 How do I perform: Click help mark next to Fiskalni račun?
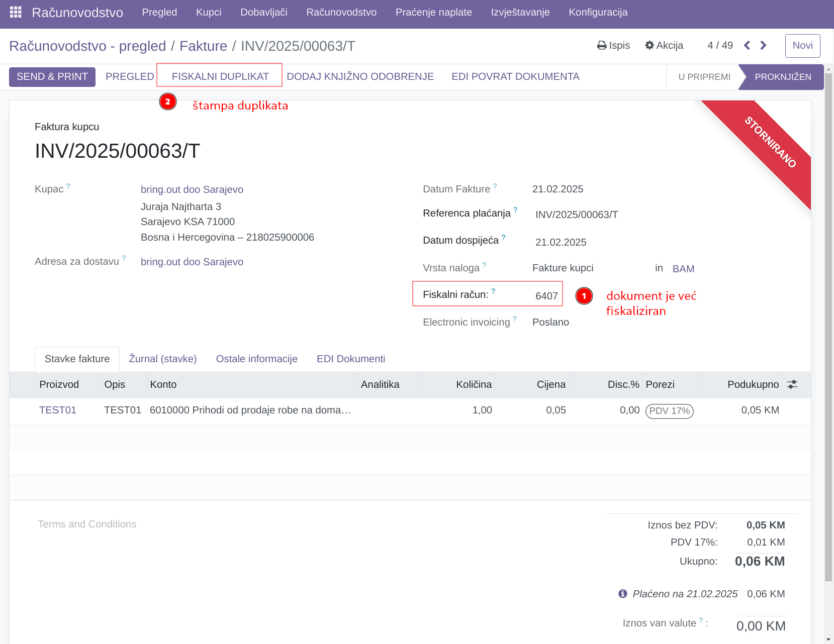[x=493, y=291]
